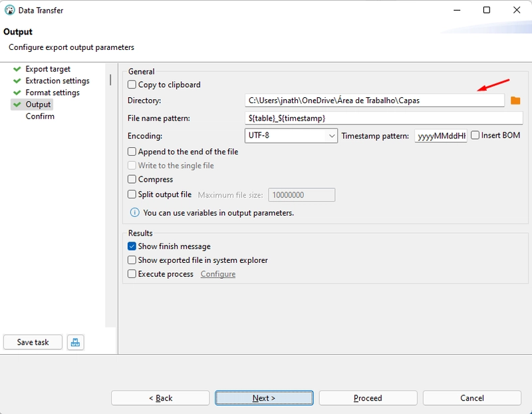Image resolution: width=532 pixels, height=414 pixels.
Task: Maximize the Data Transfer window
Action: 486,11
